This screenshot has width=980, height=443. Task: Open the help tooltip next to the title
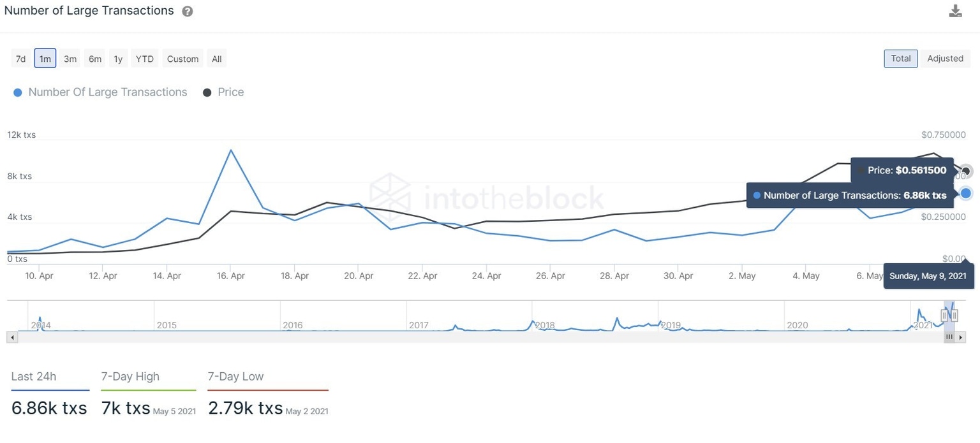[186, 11]
